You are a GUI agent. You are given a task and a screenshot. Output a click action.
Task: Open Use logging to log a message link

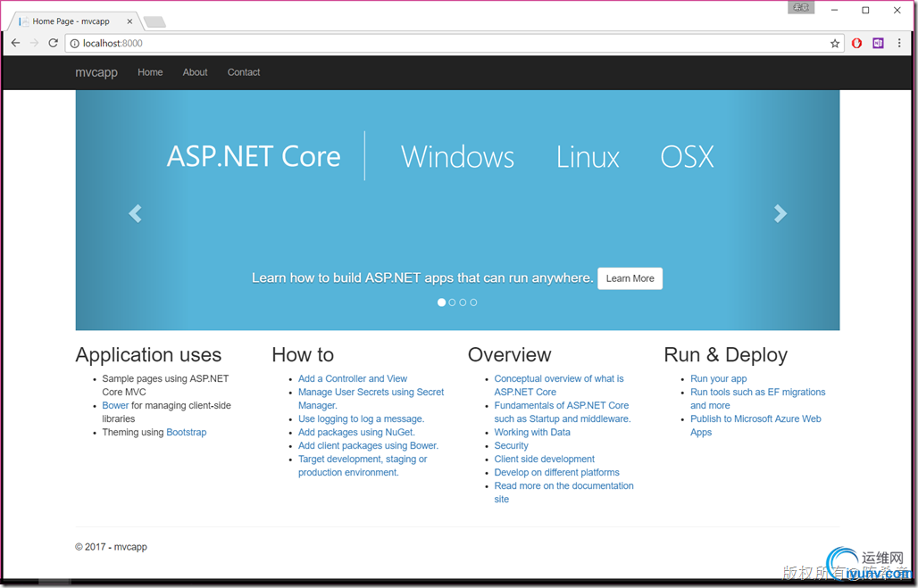[362, 418]
